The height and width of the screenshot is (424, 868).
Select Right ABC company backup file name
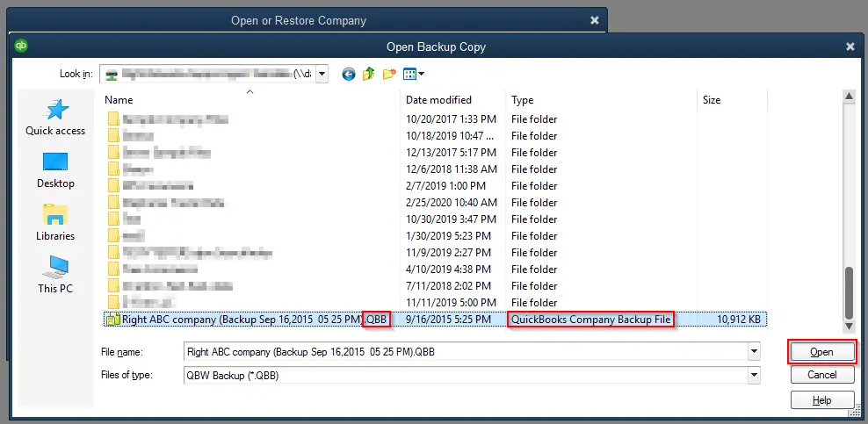254,320
